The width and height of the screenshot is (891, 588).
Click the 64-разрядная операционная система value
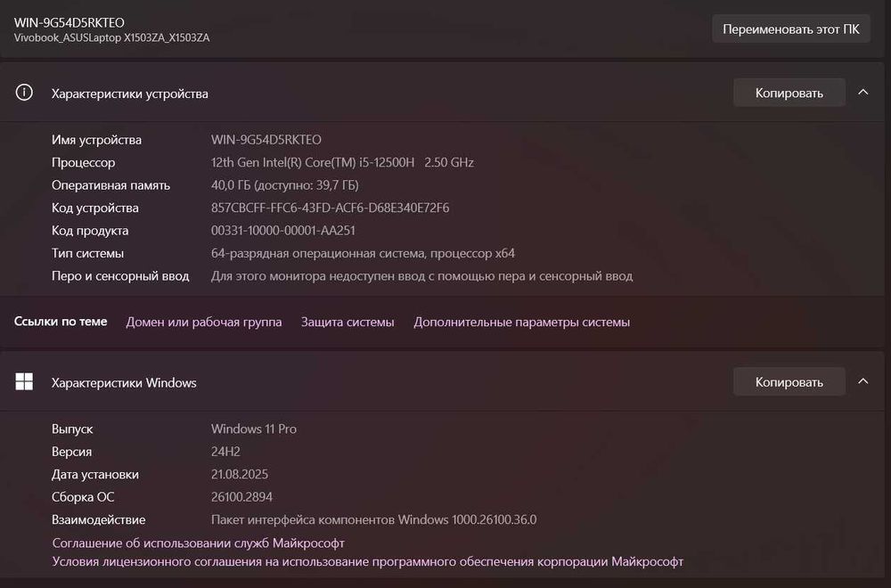tap(363, 253)
